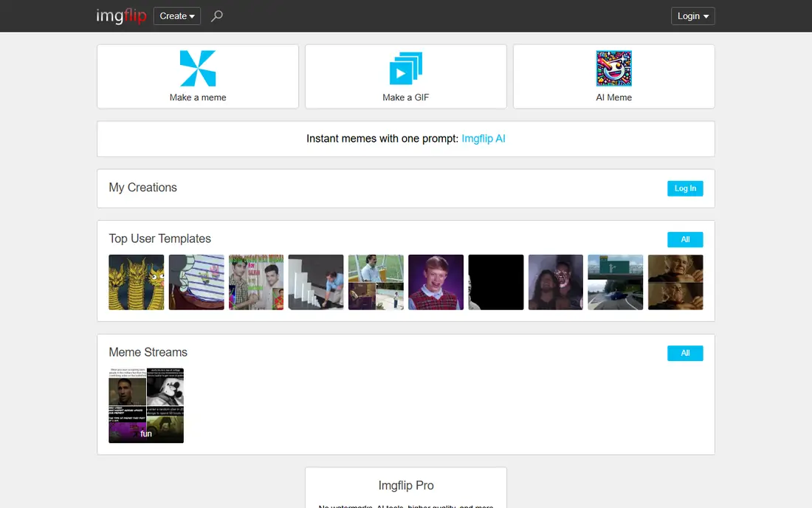Select the Bad Luck Brian template

click(436, 282)
